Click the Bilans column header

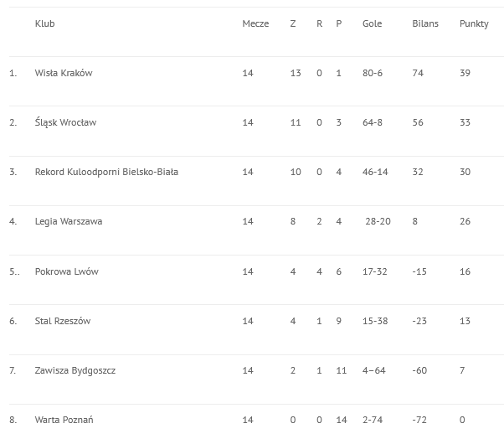(425, 23)
